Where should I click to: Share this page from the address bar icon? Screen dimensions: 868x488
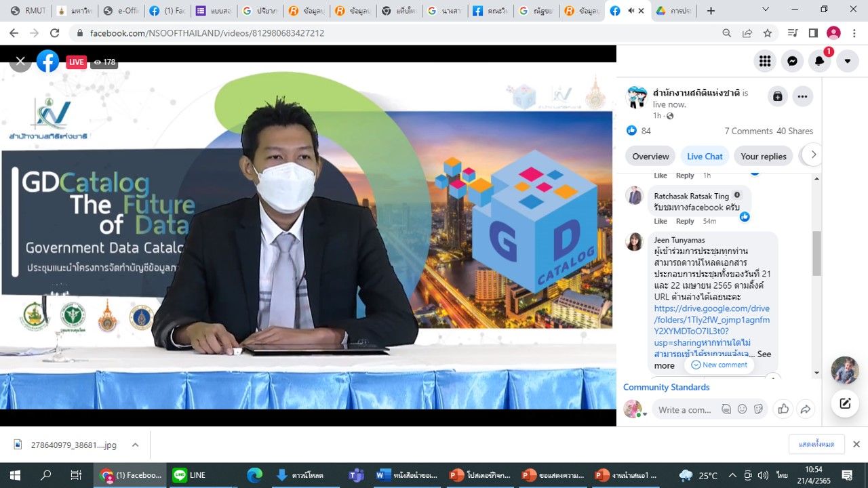pos(747,33)
